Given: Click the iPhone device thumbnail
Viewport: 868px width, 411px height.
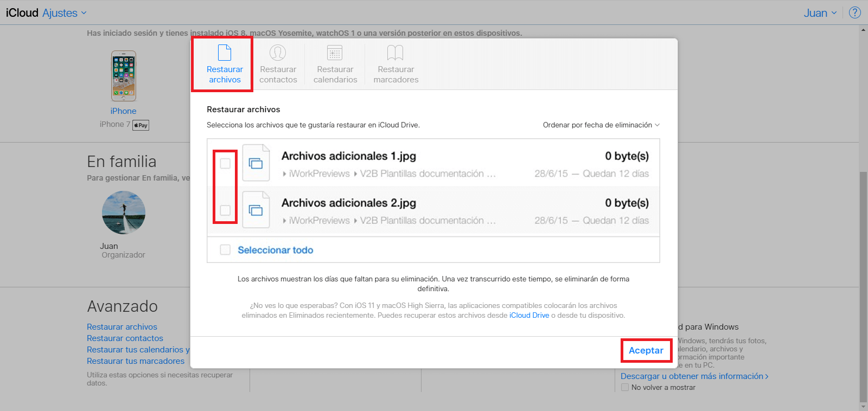Looking at the screenshot, I should pyautogui.click(x=124, y=76).
